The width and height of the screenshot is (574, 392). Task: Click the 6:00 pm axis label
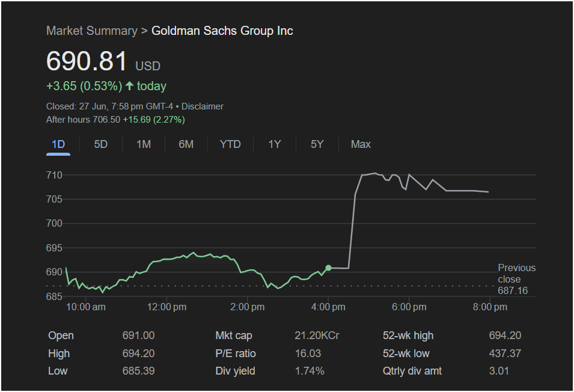(409, 307)
